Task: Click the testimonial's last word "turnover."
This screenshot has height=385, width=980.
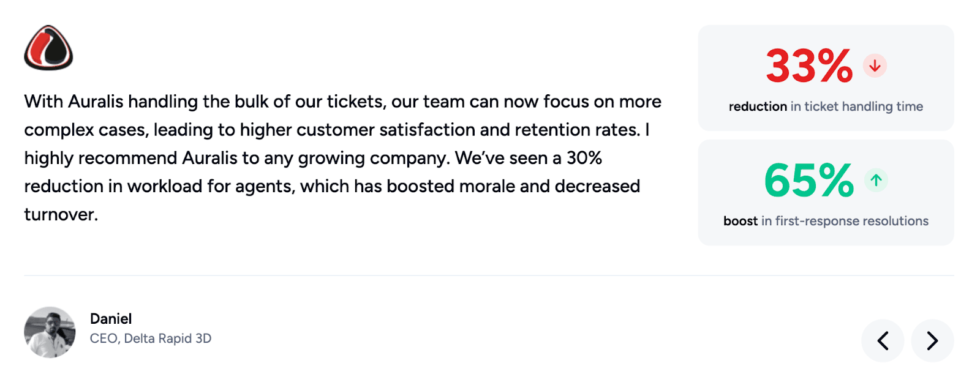Action: click(x=61, y=214)
